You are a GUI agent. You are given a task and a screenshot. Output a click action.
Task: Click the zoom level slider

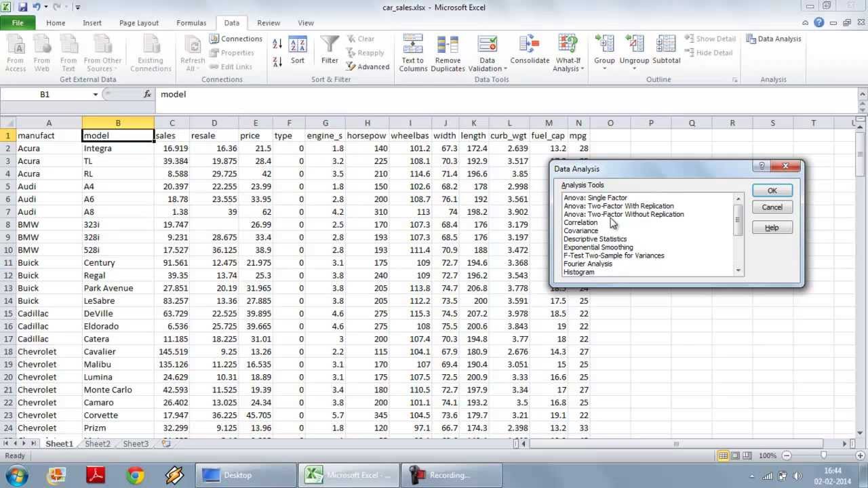click(823, 455)
